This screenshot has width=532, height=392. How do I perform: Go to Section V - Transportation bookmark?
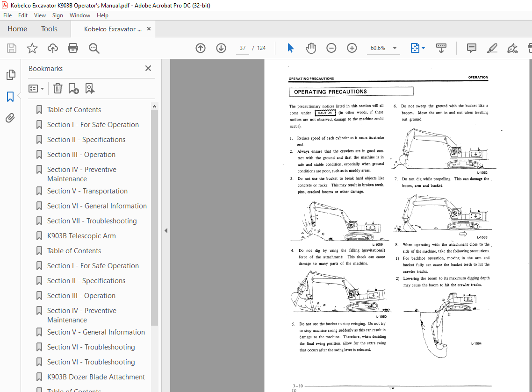click(87, 191)
